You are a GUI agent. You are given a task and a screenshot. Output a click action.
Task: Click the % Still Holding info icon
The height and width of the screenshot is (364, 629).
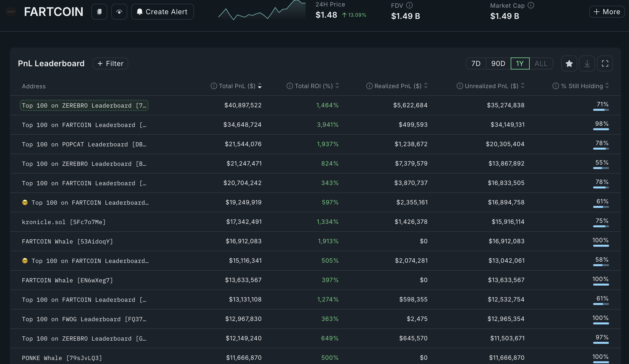click(x=556, y=86)
